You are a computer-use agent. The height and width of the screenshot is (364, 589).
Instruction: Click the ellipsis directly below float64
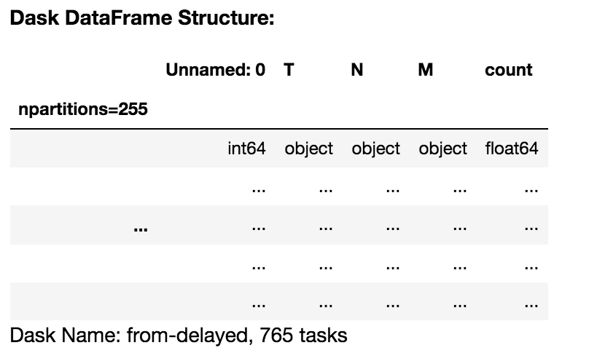point(531,190)
